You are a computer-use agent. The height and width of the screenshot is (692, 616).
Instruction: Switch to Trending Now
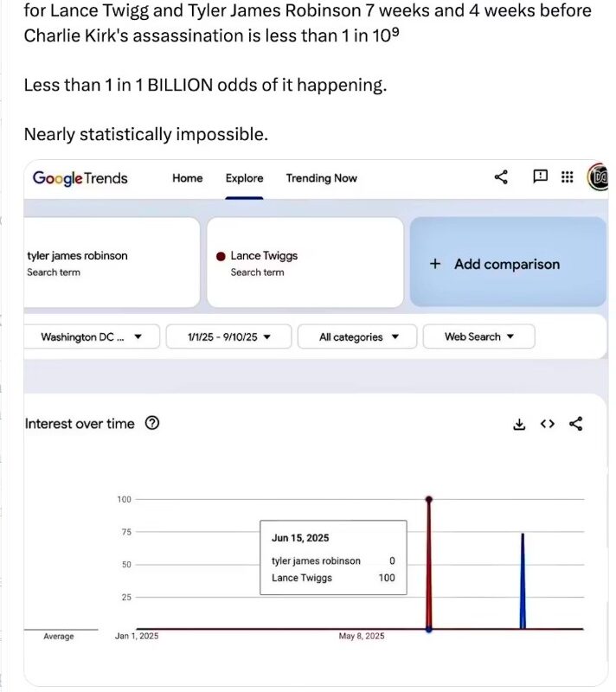(321, 178)
